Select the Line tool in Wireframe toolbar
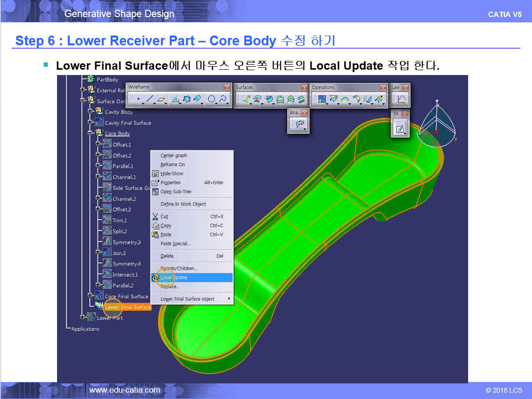The width and height of the screenshot is (532, 399). coord(150,99)
